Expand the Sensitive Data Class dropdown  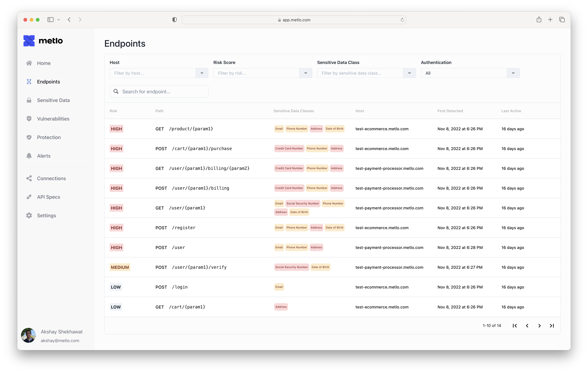[x=409, y=73]
